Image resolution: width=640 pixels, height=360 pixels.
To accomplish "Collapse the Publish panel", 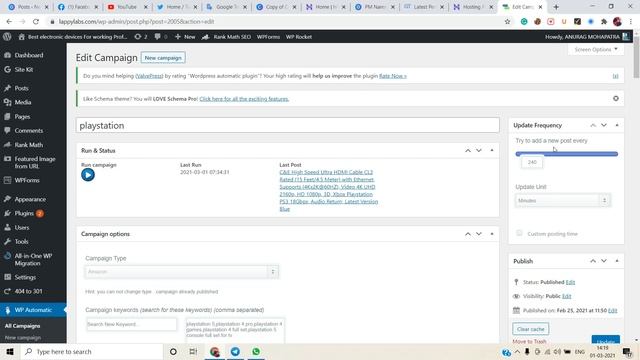I will tap(617, 261).
